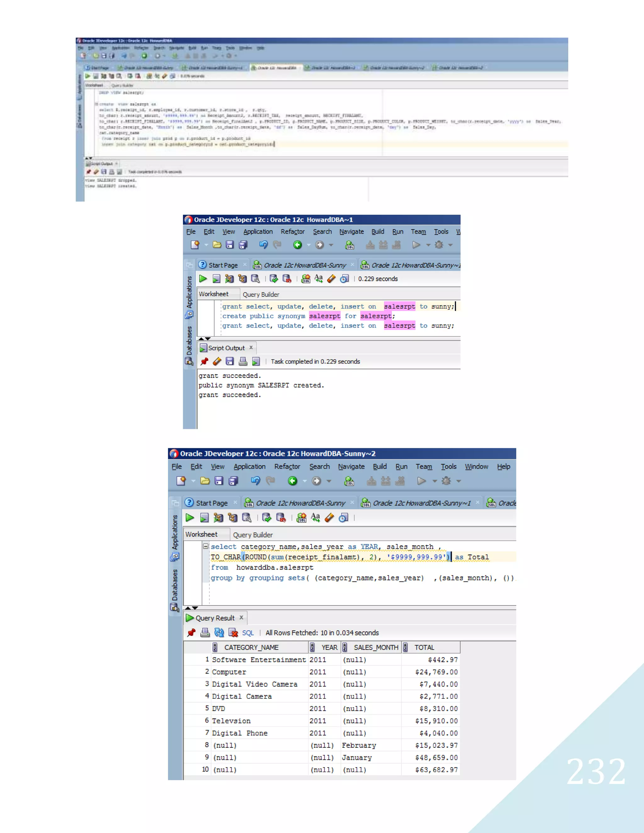This screenshot has width=644, height=833.
Task: Sort by SALES_MONTH column header
Action: [371, 647]
